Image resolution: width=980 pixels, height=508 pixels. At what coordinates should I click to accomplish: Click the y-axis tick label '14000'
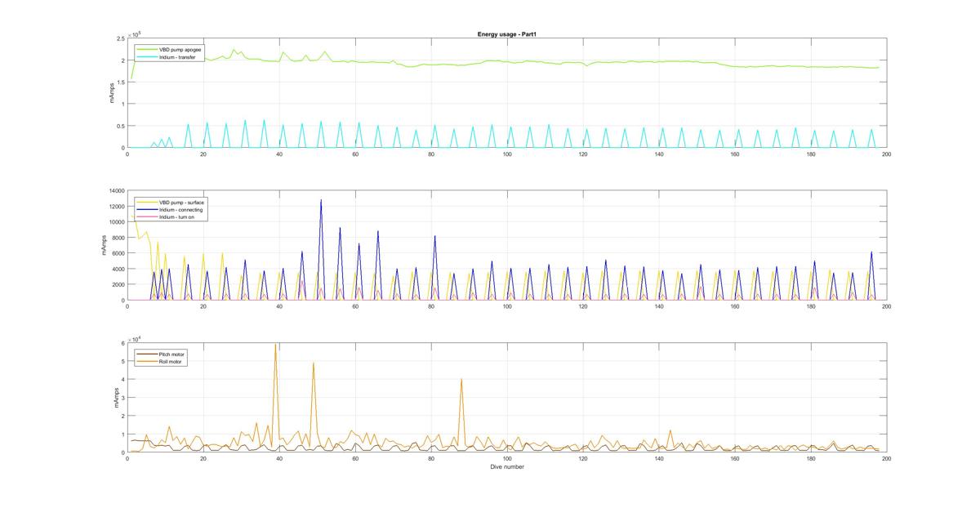click(x=116, y=191)
